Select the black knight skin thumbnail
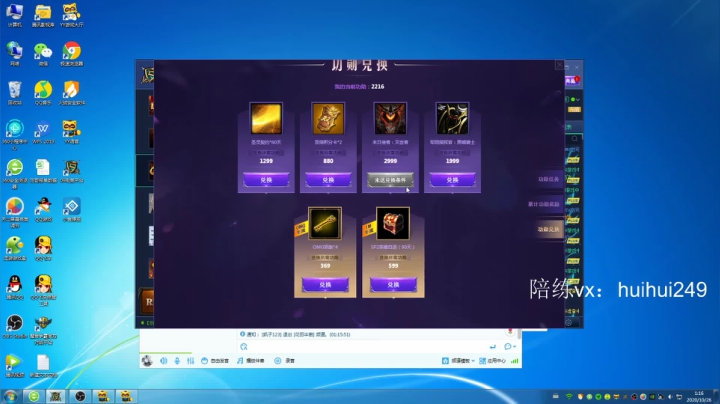720x404 pixels. click(452, 118)
